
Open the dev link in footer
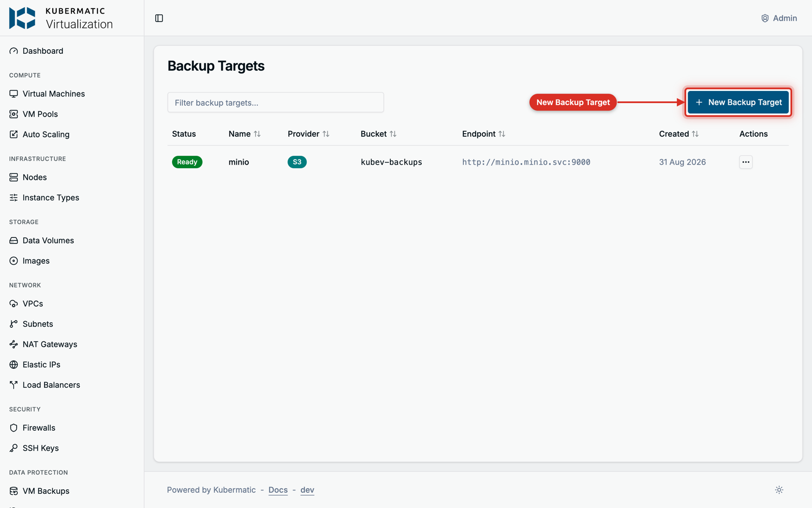click(x=307, y=490)
